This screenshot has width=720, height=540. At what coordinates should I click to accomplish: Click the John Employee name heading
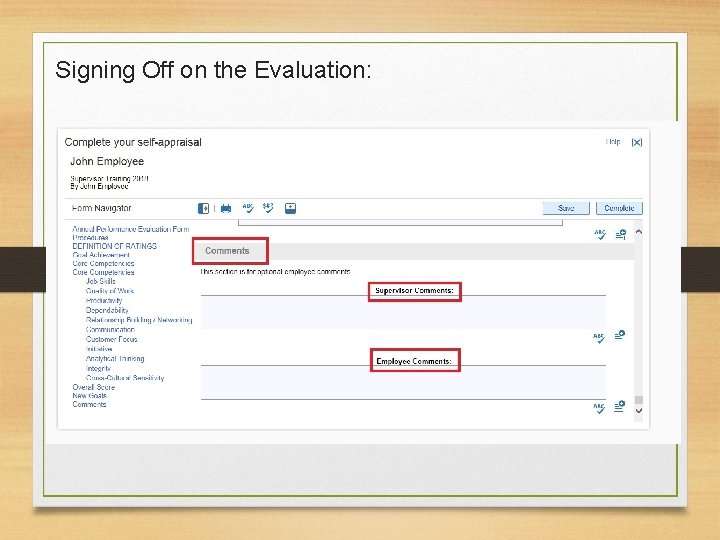pyautogui.click(x=107, y=161)
